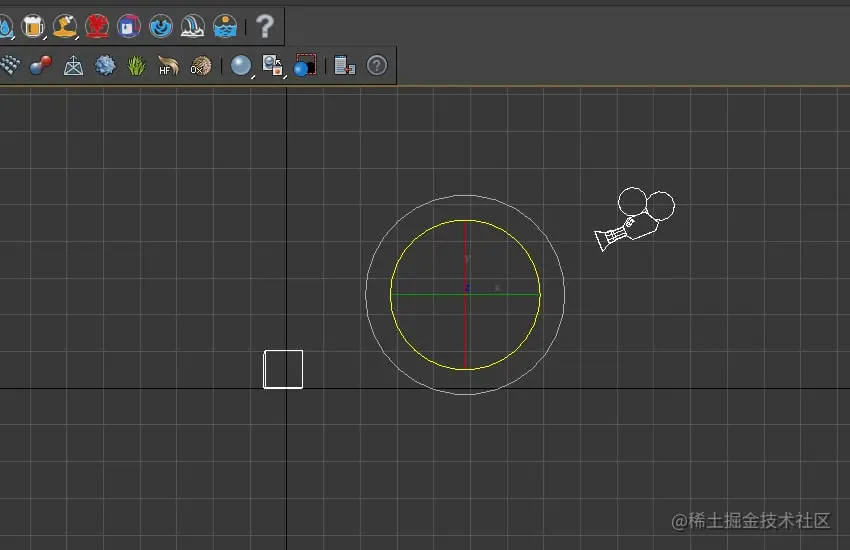The image size is (850, 550).
Task: Select the red splash liquid preset
Action: pyautogui.click(x=97, y=26)
